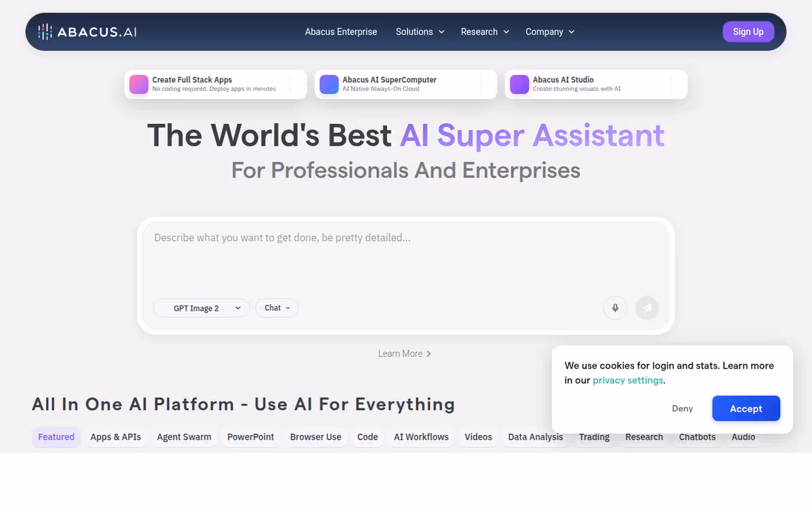
Task: Select the Data Analysis tab
Action: tap(535, 437)
